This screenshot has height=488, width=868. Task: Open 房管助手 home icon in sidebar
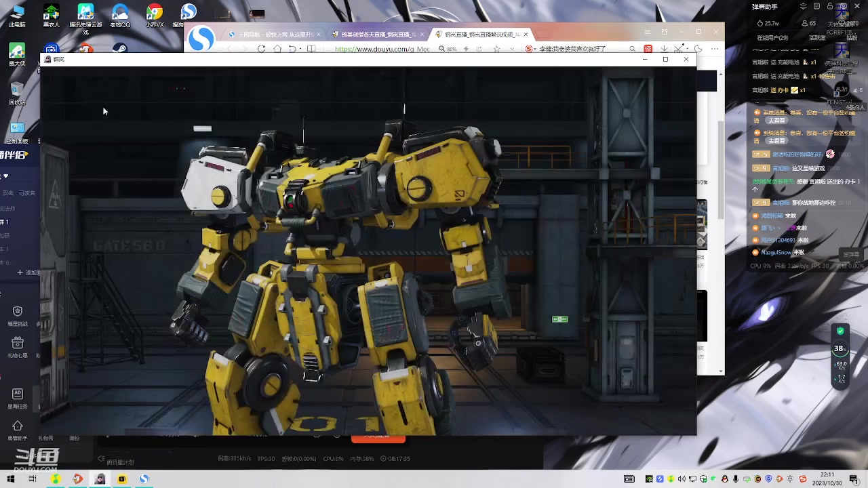pyautogui.click(x=18, y=430)
